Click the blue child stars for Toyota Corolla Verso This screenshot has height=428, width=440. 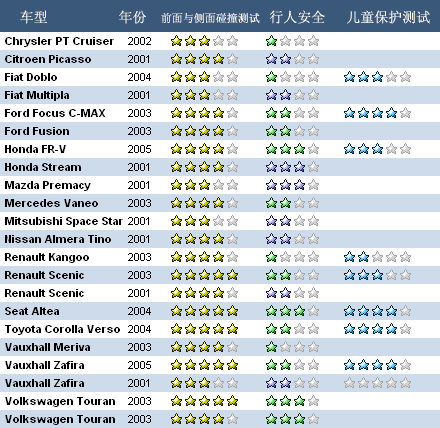tap(377, 329)
